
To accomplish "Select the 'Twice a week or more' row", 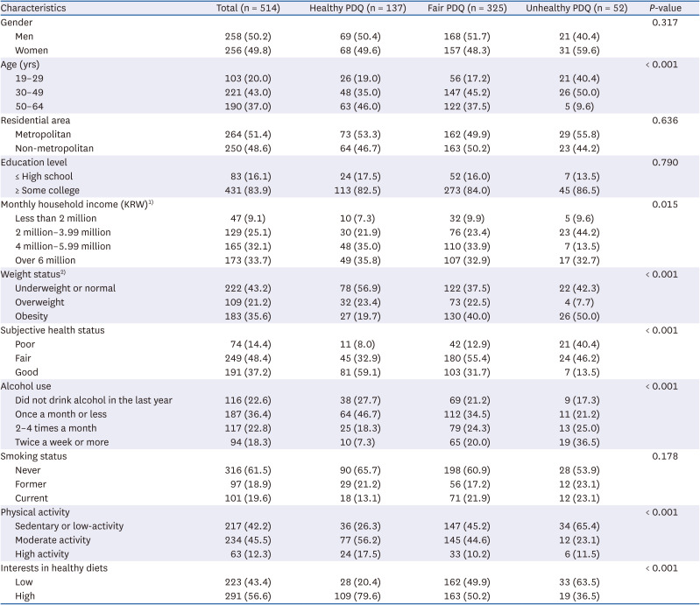I will [x=62, y=442].
